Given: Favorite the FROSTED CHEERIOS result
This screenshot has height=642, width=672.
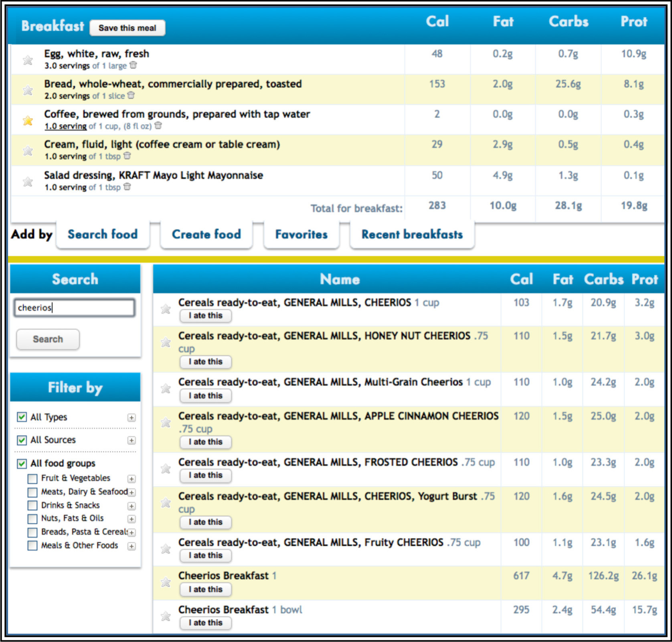Looking at the screenshot, I should click(166, 469).
